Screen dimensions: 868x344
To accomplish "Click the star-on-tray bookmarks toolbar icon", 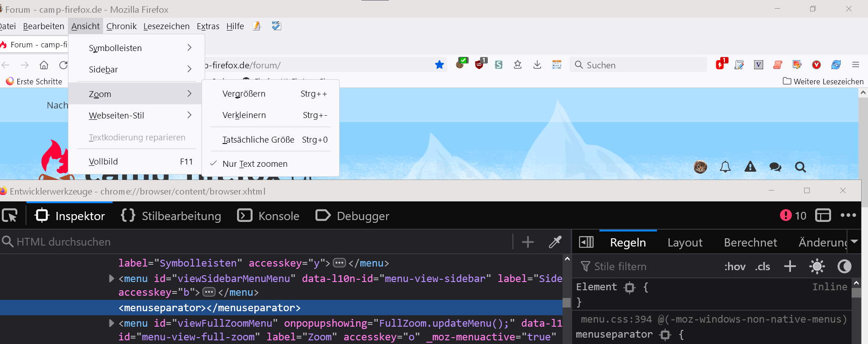I will 518,65.
